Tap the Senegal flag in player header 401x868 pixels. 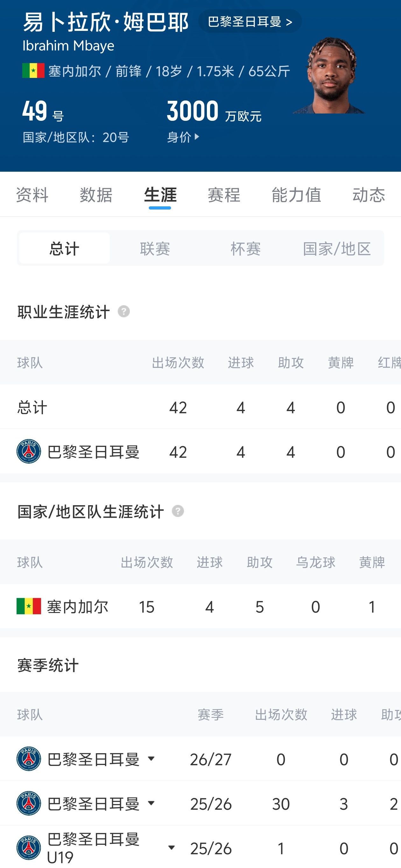click(33, 71)
